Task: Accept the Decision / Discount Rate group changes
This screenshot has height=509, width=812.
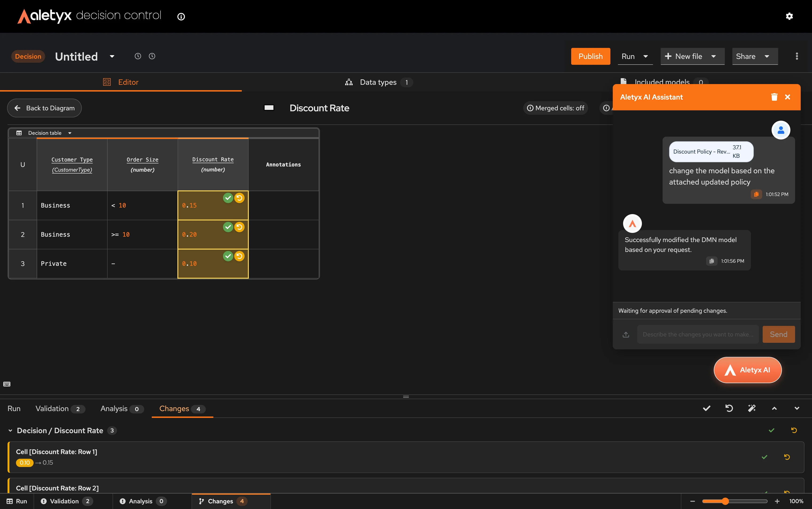Action: pyautogui.click(x=772, y=430)
